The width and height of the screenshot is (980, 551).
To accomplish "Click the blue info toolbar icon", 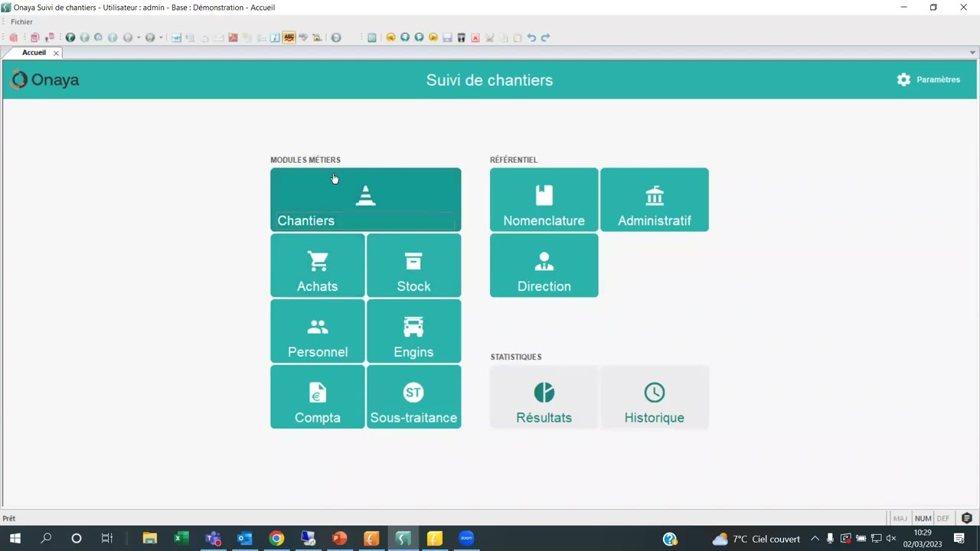I will (275, 37).
